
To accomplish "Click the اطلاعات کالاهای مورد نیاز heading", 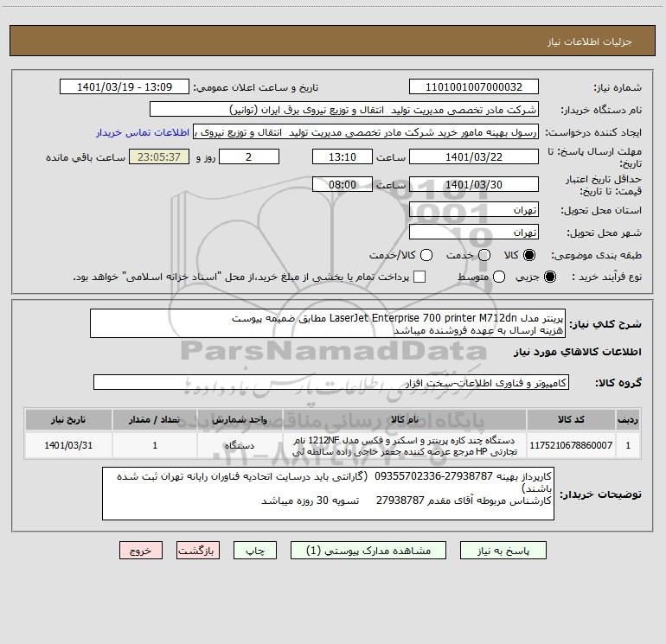I will [577, 352].
